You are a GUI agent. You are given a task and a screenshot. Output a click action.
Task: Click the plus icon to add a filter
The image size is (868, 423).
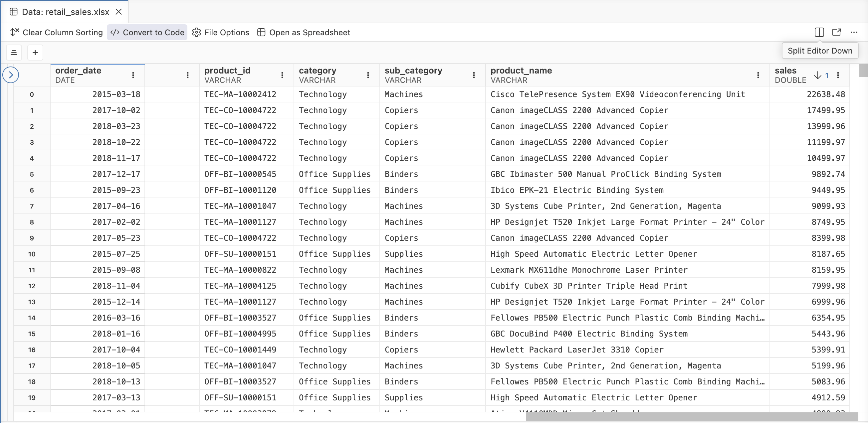click(x=35, y=53)
